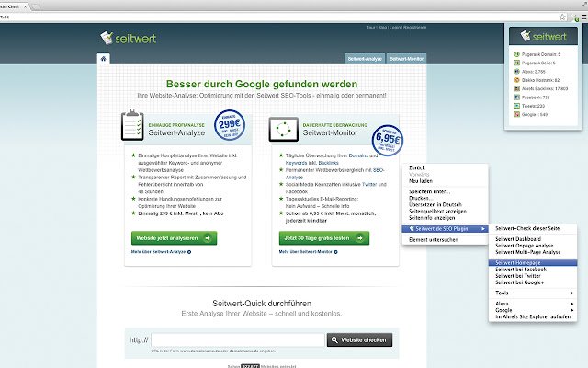Click the Ahrefs Backlinks icon in popup

point(516,88)
